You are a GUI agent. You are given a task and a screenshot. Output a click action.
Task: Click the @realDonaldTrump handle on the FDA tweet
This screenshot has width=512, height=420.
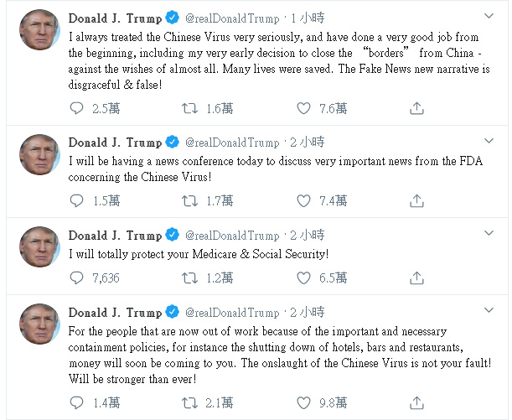click(232, 142)
